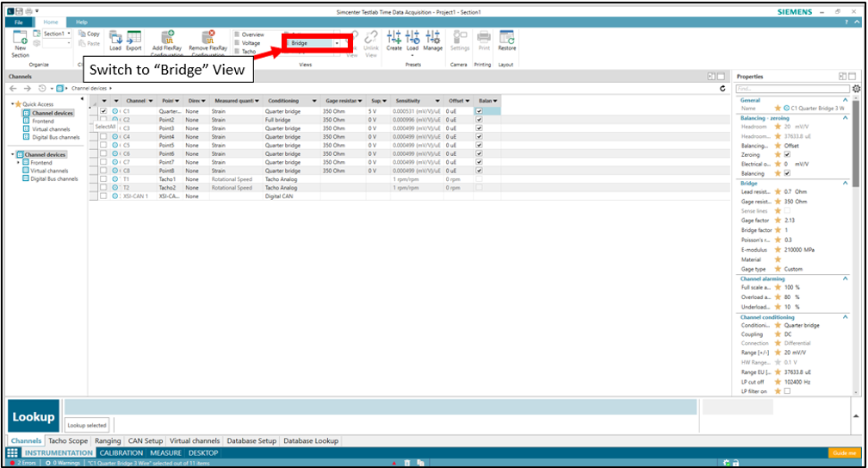Screen dimensions: 868x468
Task: Toggle Balance checkbox for row C8
Action: coord(479,171)
